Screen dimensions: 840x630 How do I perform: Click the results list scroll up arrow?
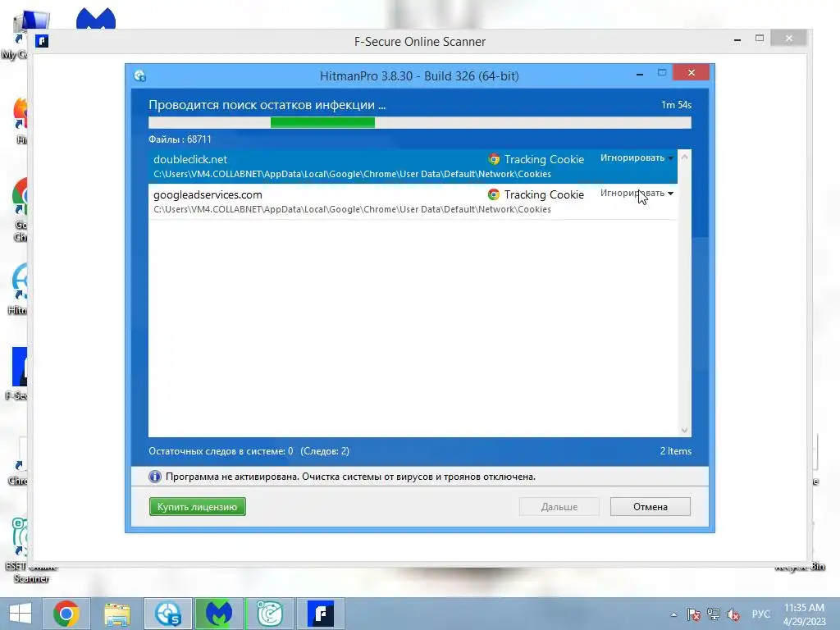[x=684, y=157]
